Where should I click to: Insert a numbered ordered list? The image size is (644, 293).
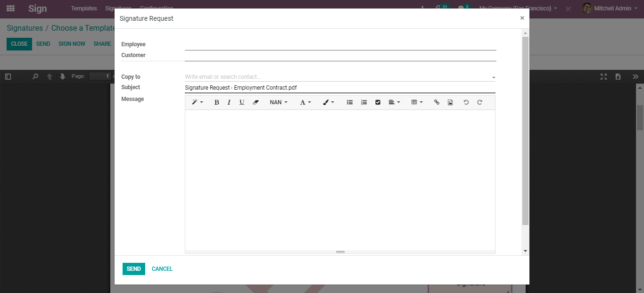[x=364, y=102]
